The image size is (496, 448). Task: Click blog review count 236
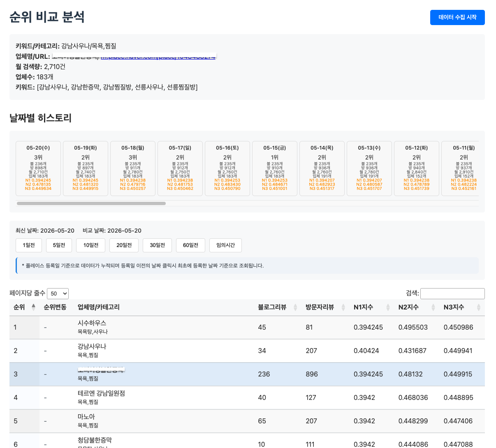[x=264, y=374]
